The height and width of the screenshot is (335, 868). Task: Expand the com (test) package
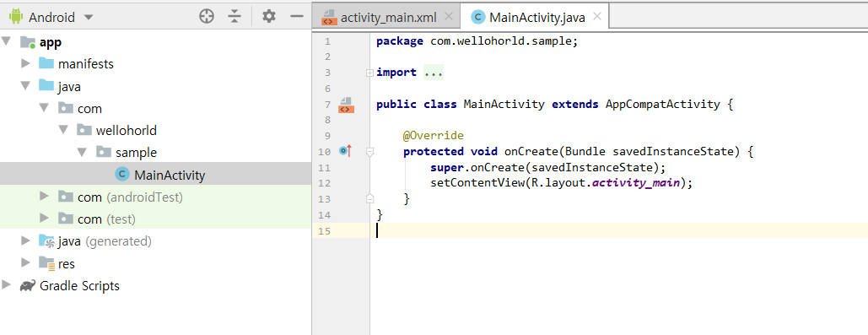click(45, 219)
